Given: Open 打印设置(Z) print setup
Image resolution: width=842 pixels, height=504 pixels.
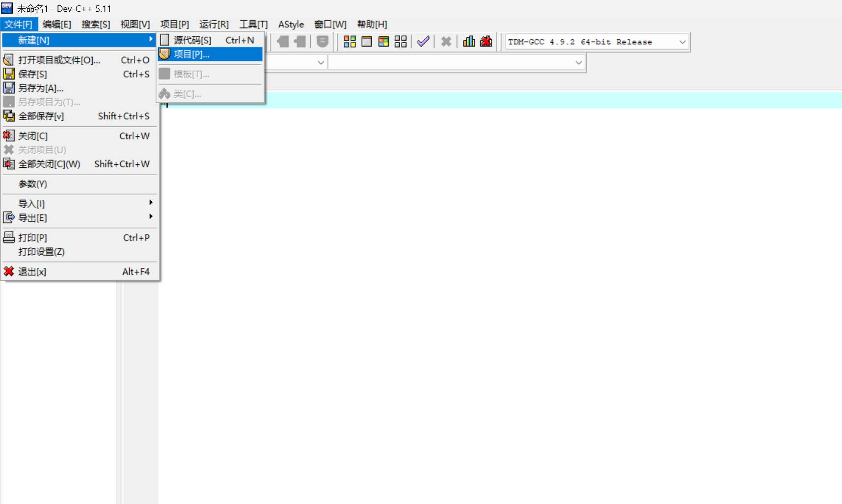Looking at the screenshot, I should (x=79, y=252).
